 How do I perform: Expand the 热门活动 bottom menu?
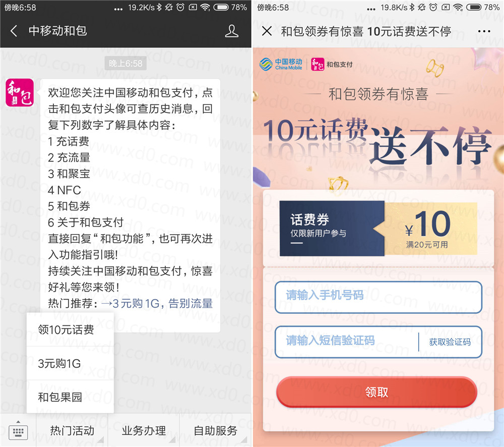(x=72, y=430)
